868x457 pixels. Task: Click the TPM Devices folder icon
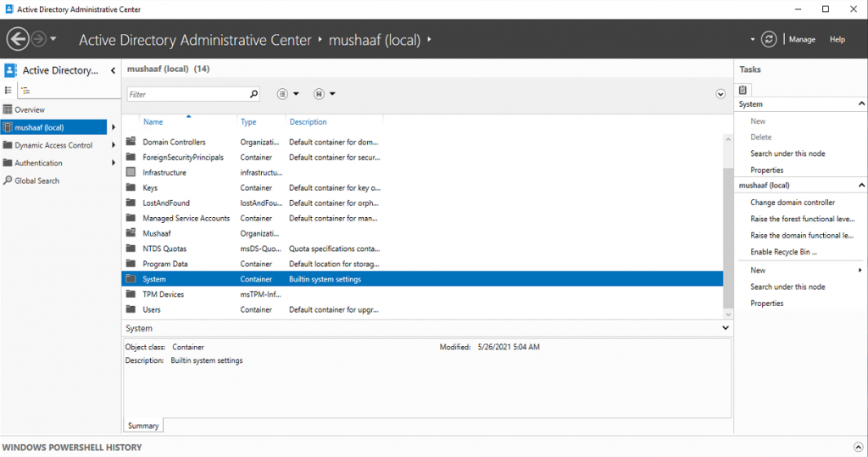click(131, 294)
